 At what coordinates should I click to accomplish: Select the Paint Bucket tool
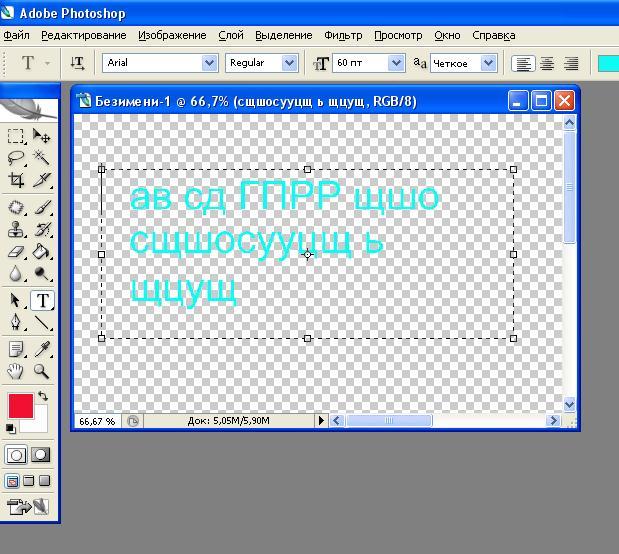[x=41, y=252]
